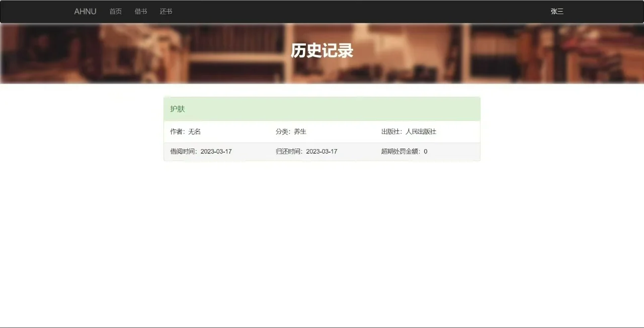The image size is (644, 328).
Task: Click the 出版社 value 人民出版社
Action: (x=409, y=132)
